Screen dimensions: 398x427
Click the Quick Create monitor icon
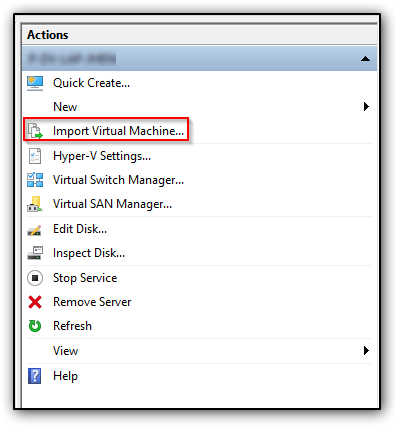click(x=35, y=83)
